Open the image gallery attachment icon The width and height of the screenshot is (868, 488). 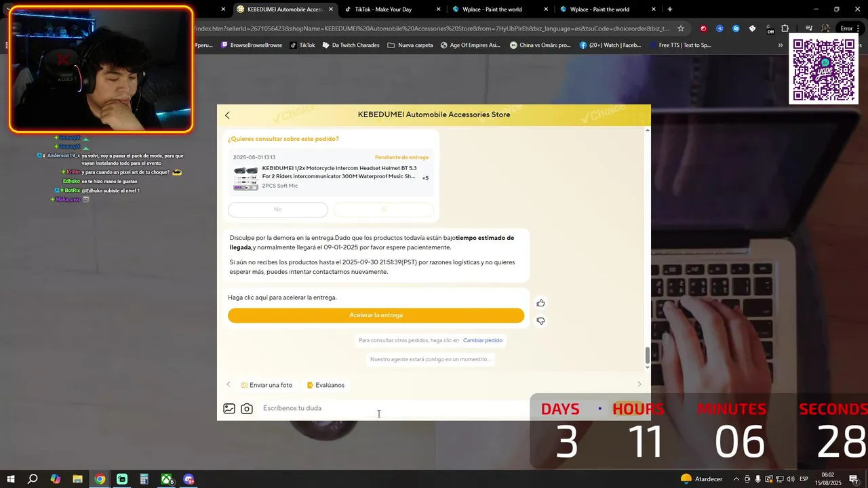229,409
